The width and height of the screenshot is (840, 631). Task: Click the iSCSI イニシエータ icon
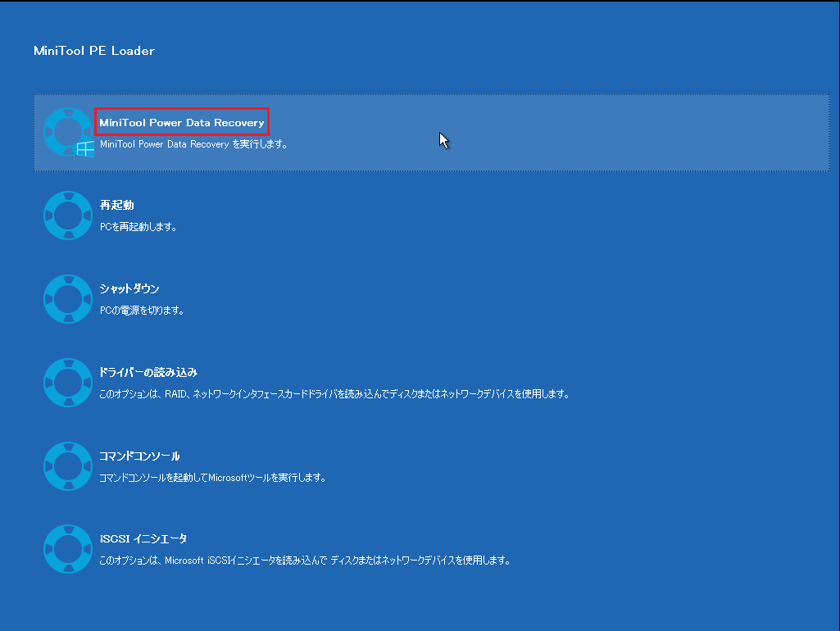click(x=68, y=549)
